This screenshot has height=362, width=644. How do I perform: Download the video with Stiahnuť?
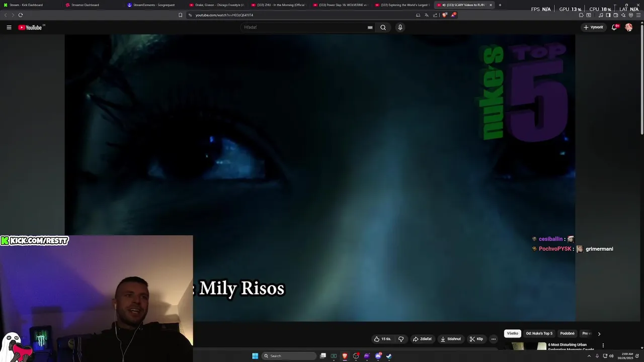450,339
